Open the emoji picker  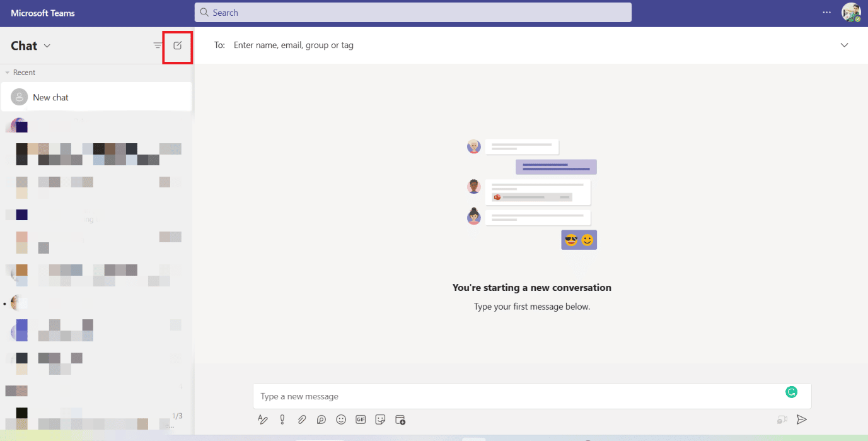[341, 419]
